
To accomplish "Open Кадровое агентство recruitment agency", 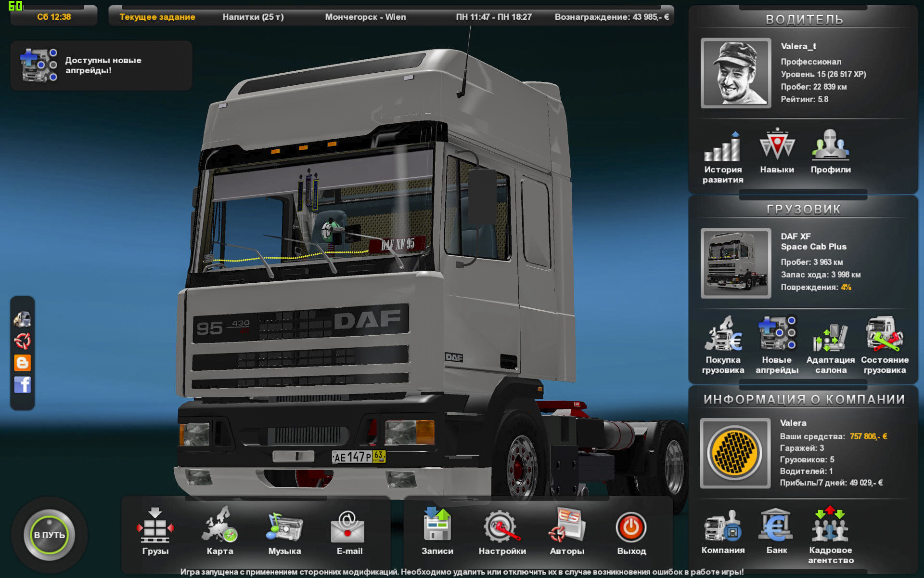I will click(830, 526).
